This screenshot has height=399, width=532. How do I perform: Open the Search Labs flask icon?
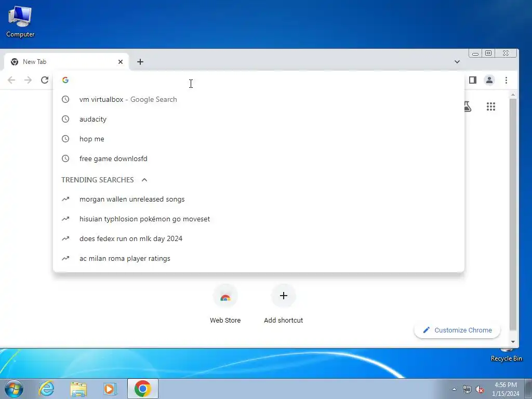[x=468, y=107]
